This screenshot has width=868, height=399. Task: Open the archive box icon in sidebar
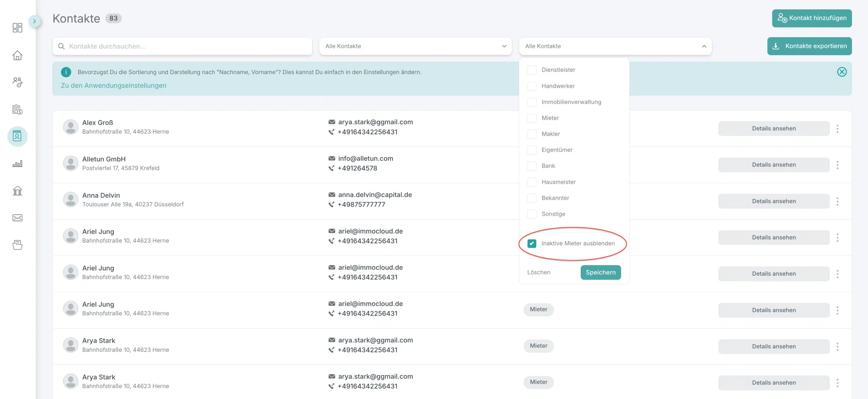pos(17,245)
